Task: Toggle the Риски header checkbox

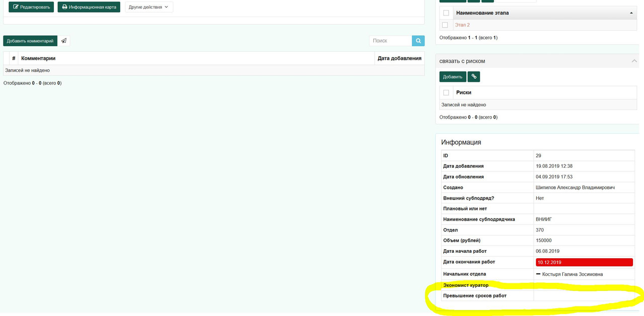Action: click(x=446, y=92)
